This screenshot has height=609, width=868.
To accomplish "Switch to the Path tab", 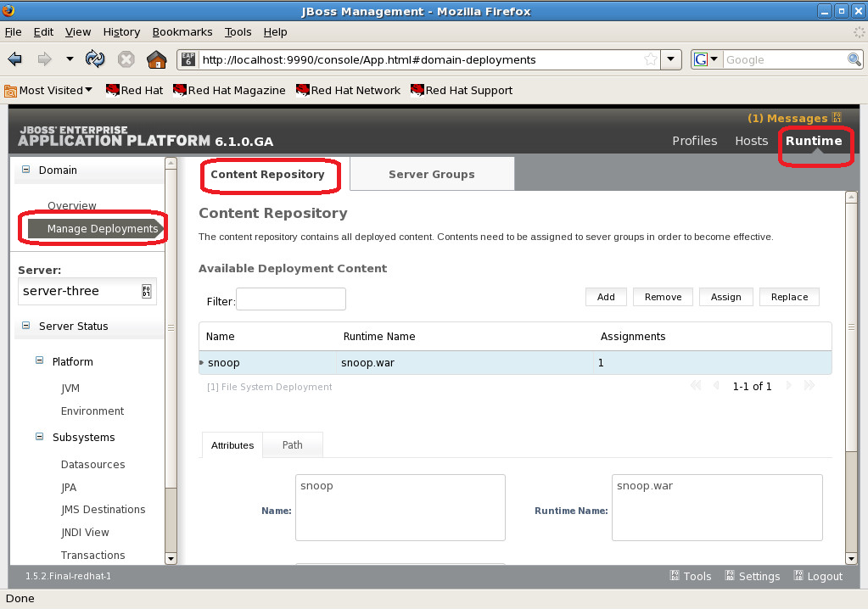I will point(292,444).
